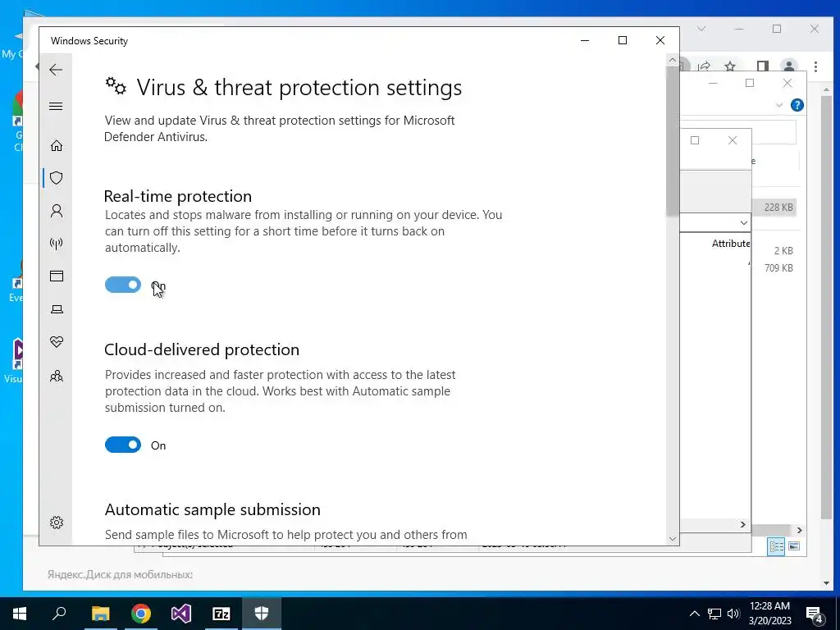The width and height of the screenshot is (840, 630).
Task: Open App & browser control icon
Action: [x=57, y=276]
